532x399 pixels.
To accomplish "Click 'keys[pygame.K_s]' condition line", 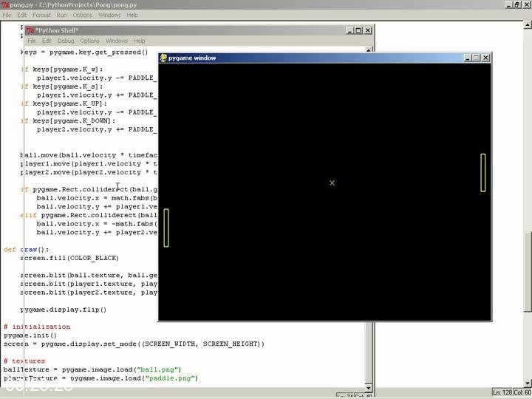I will 62,86.
